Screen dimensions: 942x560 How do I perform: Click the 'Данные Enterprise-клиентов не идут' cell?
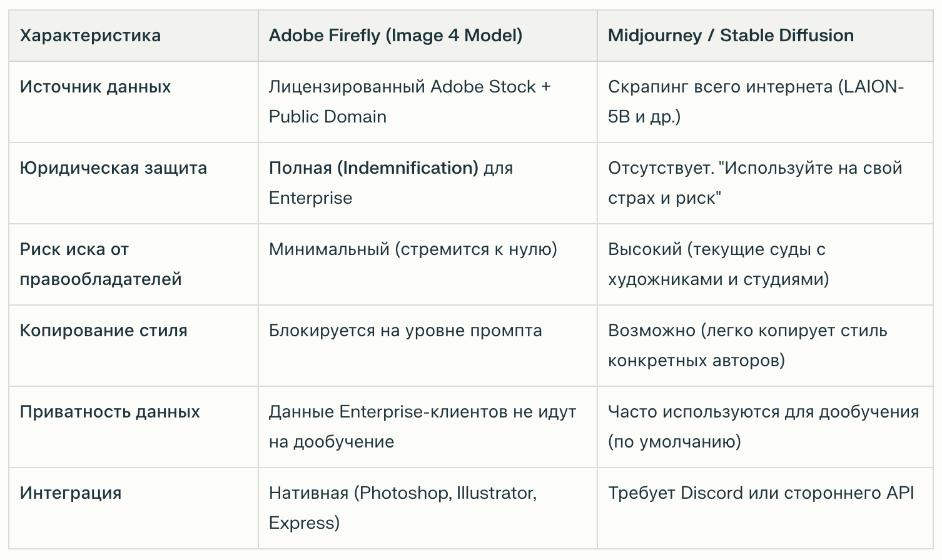click(422, 426)
